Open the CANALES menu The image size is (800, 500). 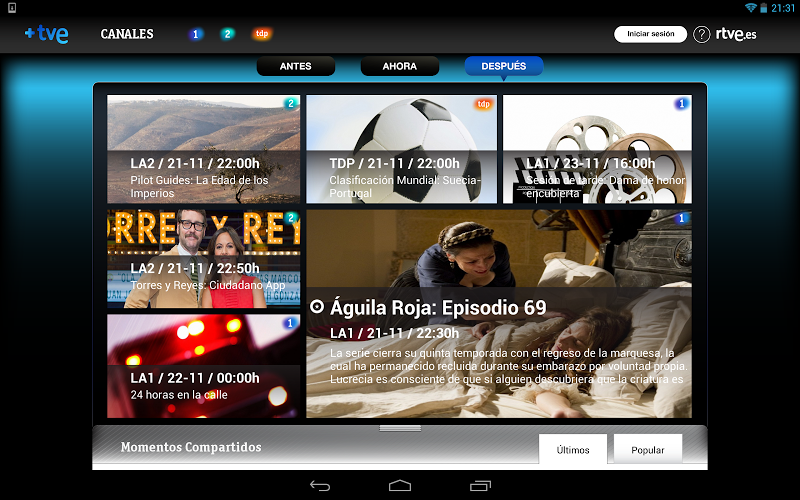[127, 34]
